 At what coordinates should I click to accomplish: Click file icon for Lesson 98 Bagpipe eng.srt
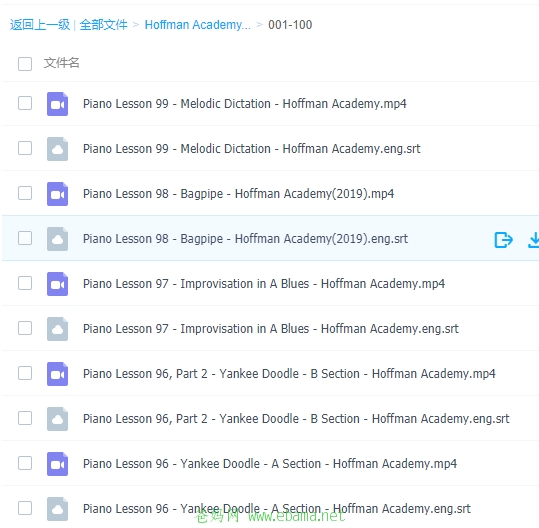click(57, 239)
